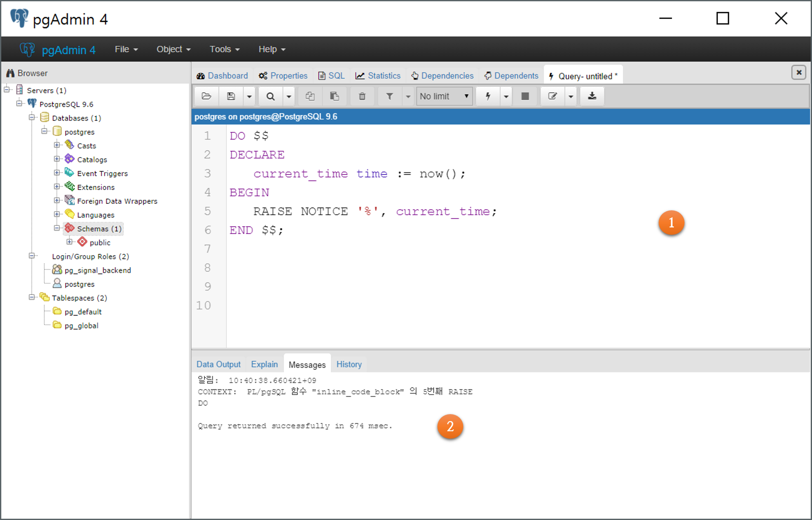Viewport: 812px width, 520px height.
Task: Switch to the Statistics tab
Action: (x=378, y=76)
